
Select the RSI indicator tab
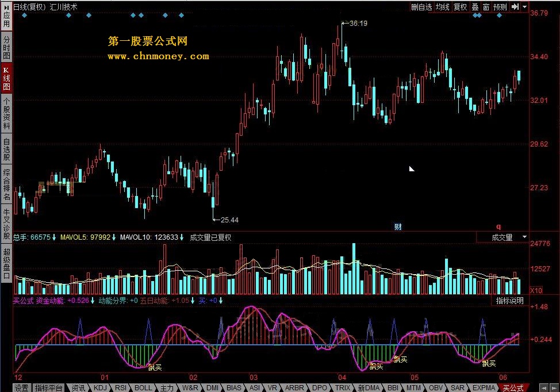point(121,388)
